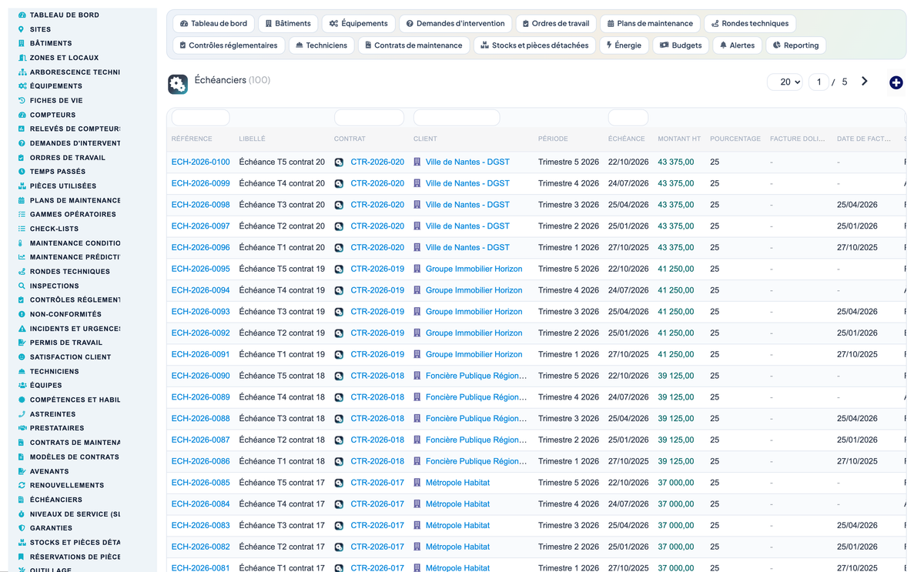Click the Tableau de bord sidebar icon
This screenshot has height=572, width=924.
click(22, 15)
